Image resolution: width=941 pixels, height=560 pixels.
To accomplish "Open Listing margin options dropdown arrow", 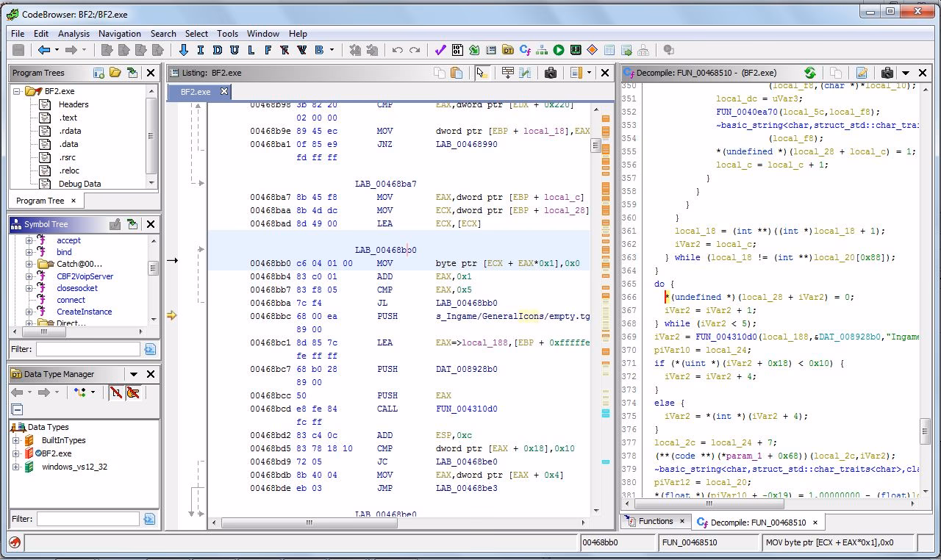I will point(589,73).
